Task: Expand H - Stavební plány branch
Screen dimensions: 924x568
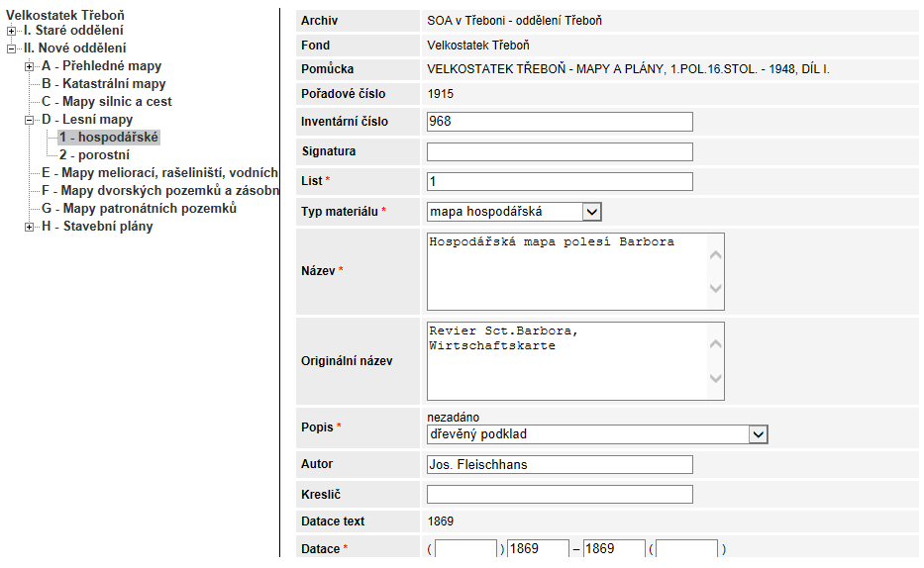Action: pyautogui.click(x=29, y=228)
